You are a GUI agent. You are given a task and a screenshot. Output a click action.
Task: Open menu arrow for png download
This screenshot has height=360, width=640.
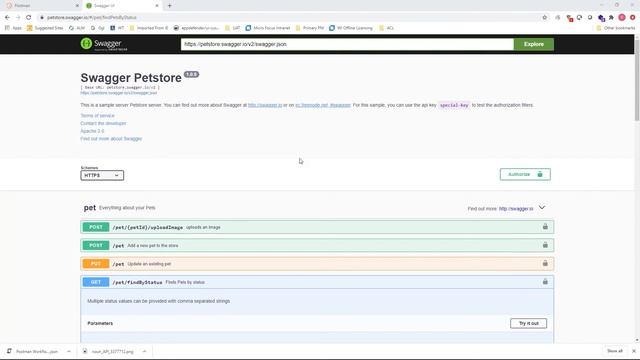(144, 351)
